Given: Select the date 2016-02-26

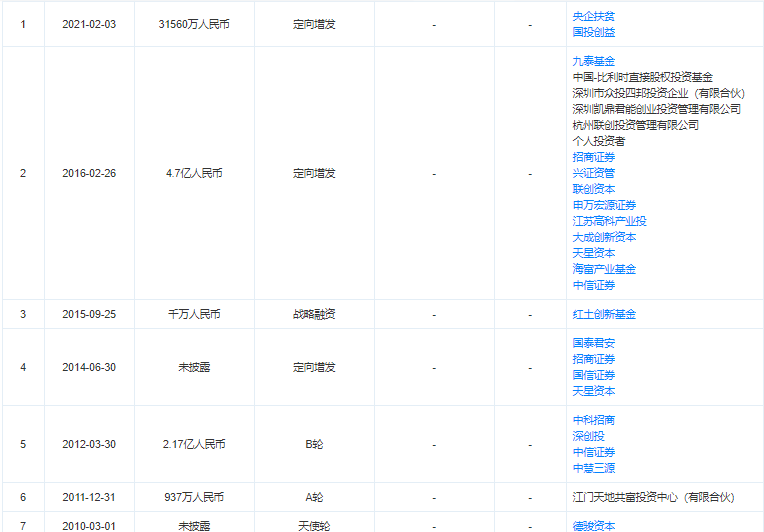Looking at the screenshot, I should tap(89, 173).
